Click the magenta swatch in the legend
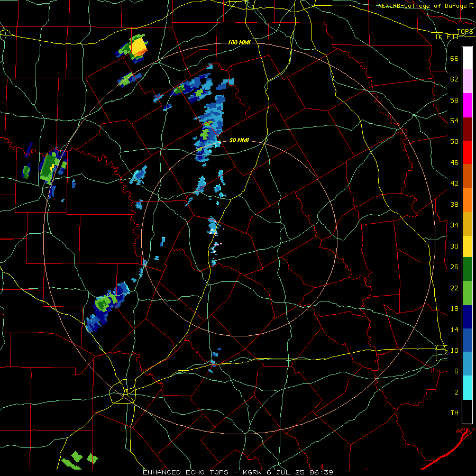 (x=467, y=105)
